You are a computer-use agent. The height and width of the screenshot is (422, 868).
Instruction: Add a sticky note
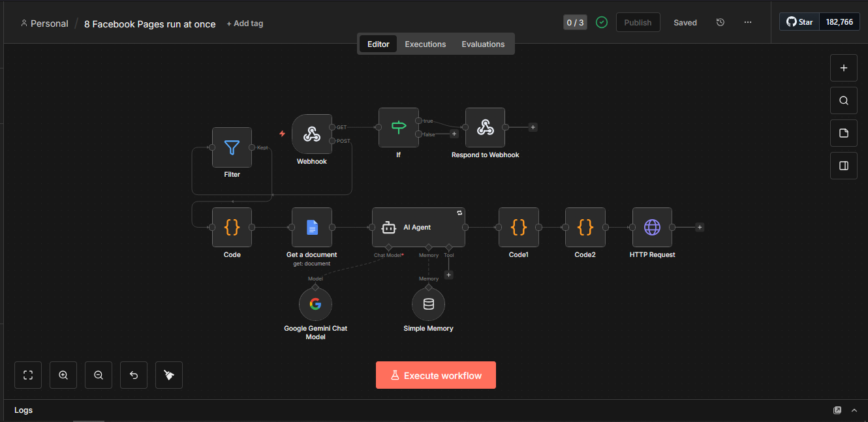click(844, 133)
